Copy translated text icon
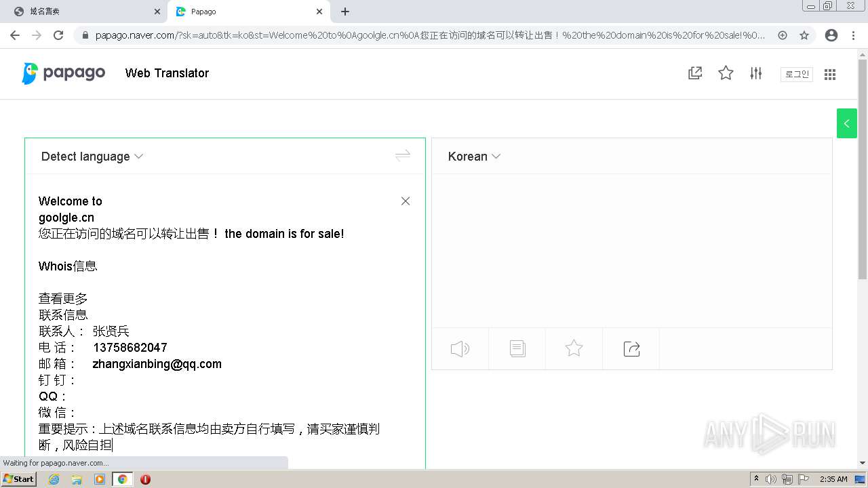 [517, 348]
